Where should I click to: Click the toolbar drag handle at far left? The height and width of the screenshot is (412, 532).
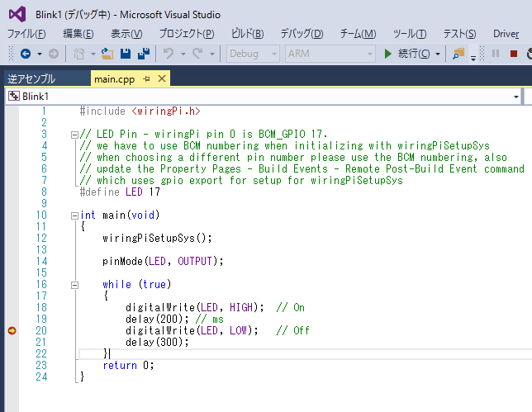tap(12, 54)
